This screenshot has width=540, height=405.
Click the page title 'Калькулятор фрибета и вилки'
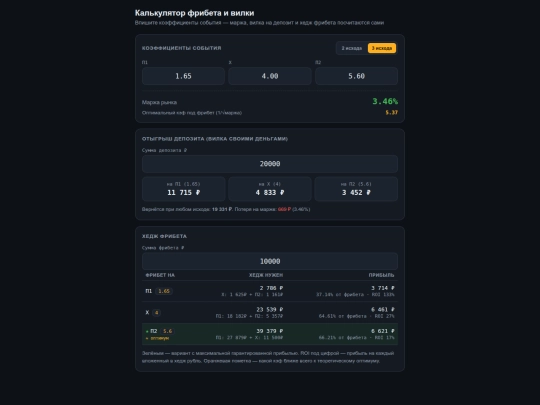point(195,13)
